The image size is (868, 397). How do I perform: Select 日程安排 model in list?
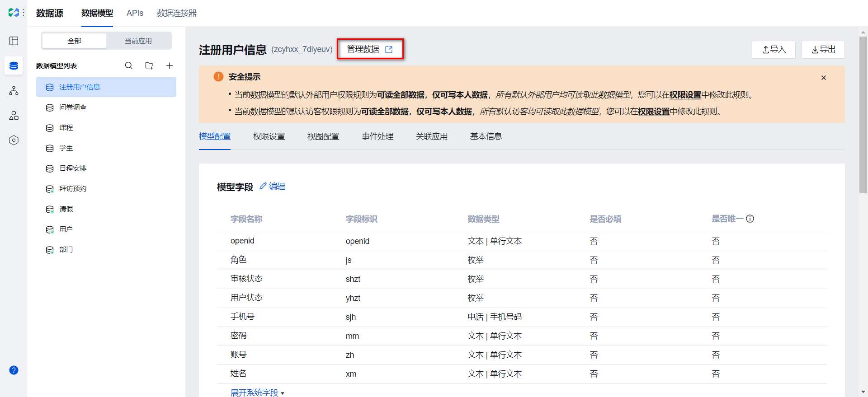[x=106, y=168]
